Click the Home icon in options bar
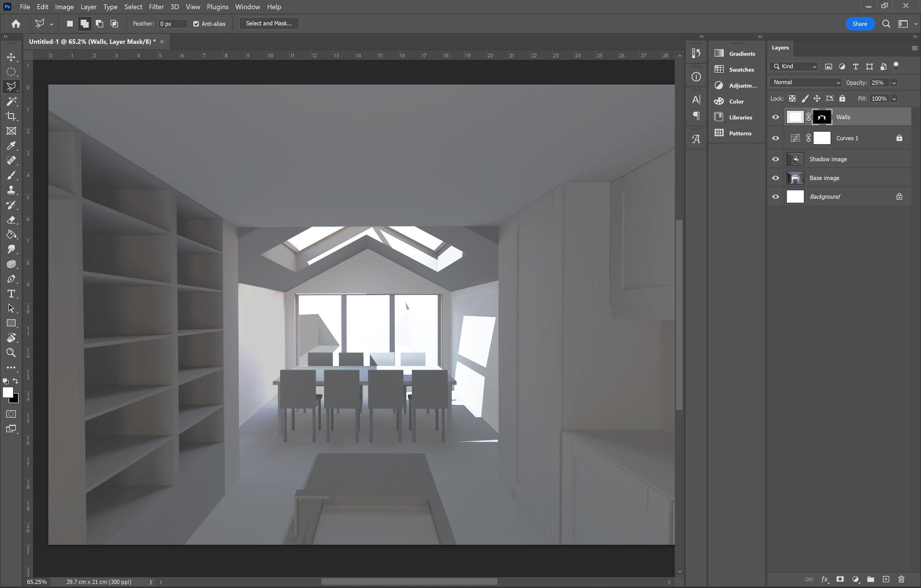This screenshot has width=921, height=588. [16, 24]
